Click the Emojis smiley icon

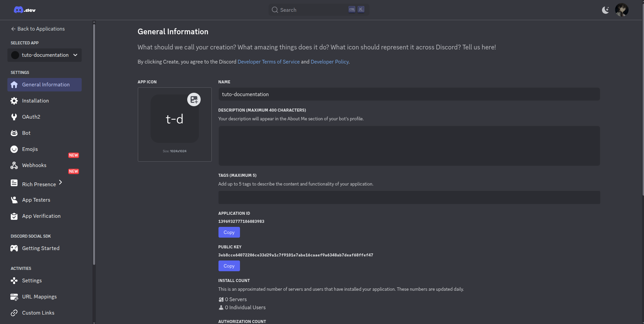pos(14,149)
